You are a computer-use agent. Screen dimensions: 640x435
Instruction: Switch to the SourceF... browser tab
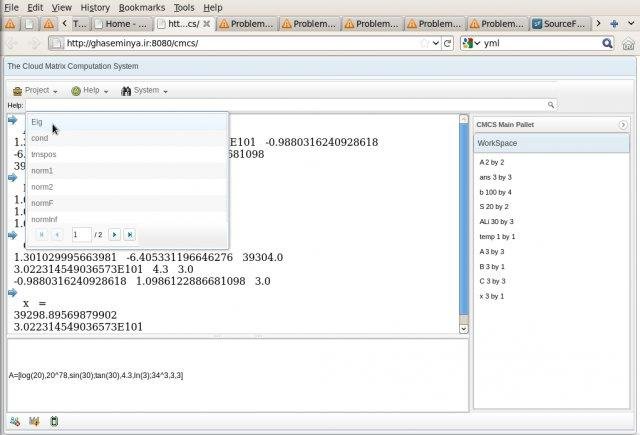click(561, 24)
